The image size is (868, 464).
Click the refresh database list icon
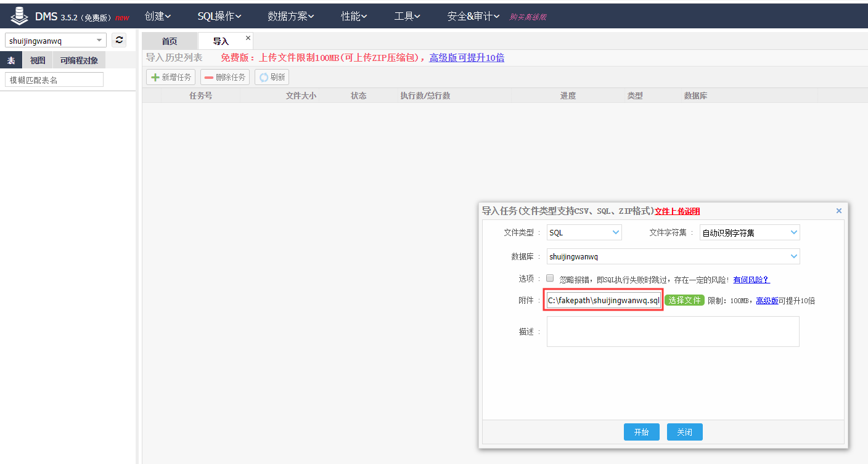pos(120,40)
